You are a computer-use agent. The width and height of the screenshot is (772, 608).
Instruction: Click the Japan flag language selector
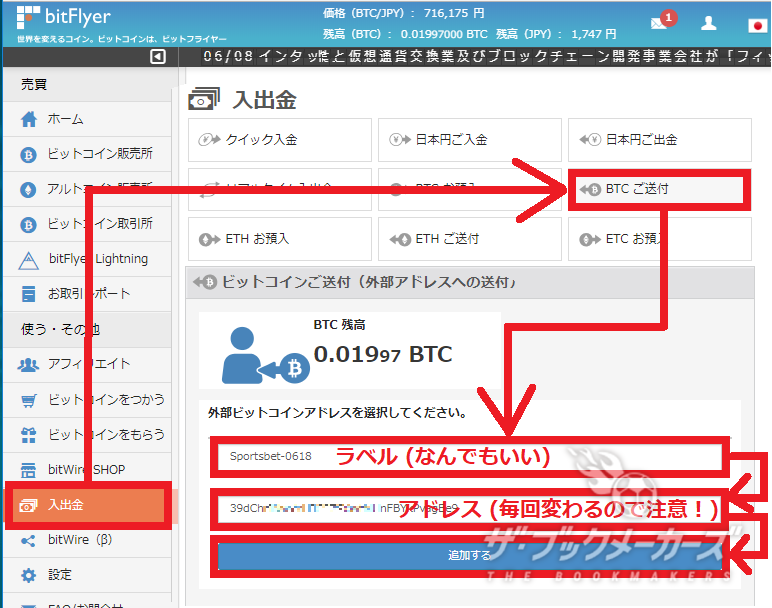758,24
